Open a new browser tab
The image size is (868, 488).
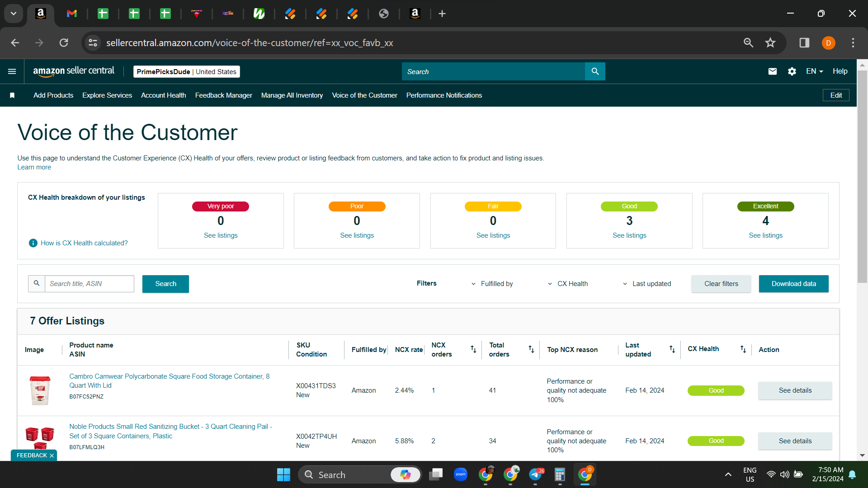(442, 14)
